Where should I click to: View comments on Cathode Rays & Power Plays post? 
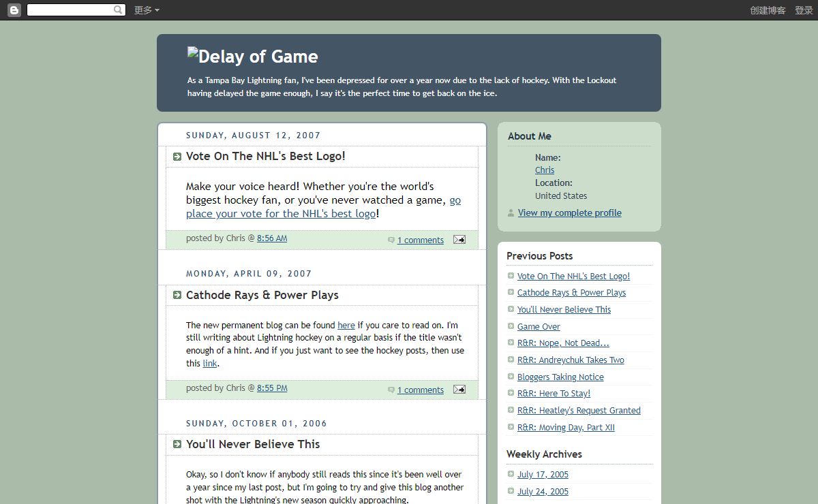[421, 390]
